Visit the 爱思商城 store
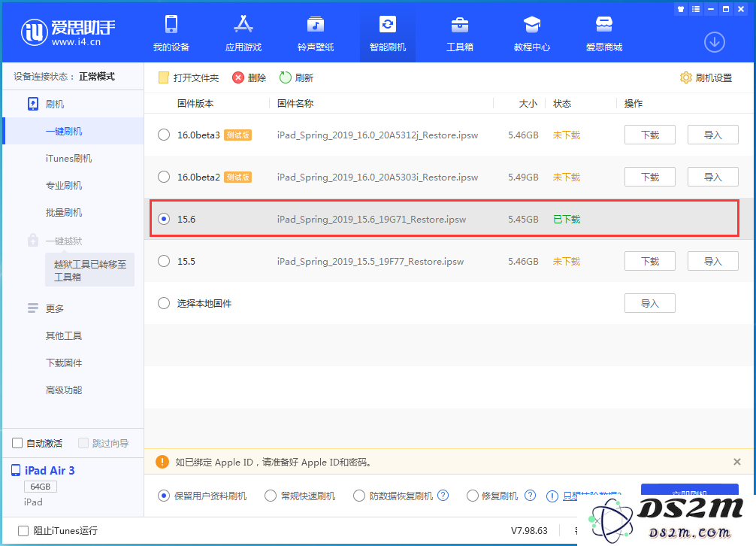The image size is (756, 546). pos(604,33)
